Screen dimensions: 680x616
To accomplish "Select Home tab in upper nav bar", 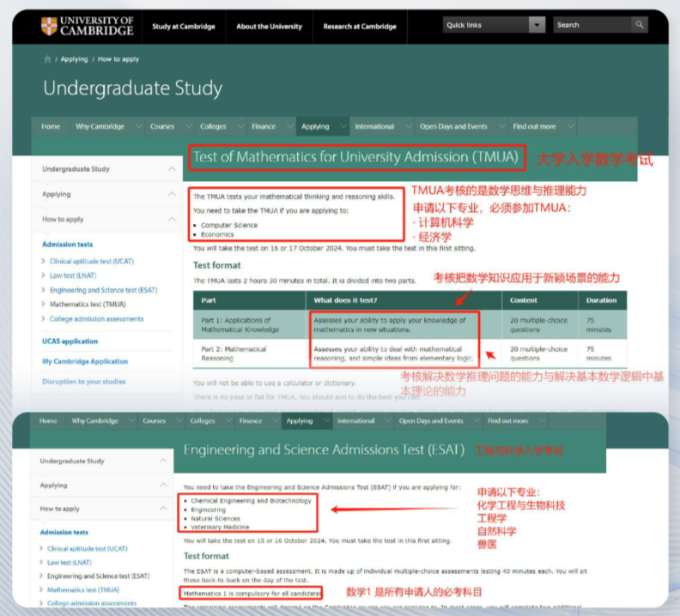I will point(51,126).
